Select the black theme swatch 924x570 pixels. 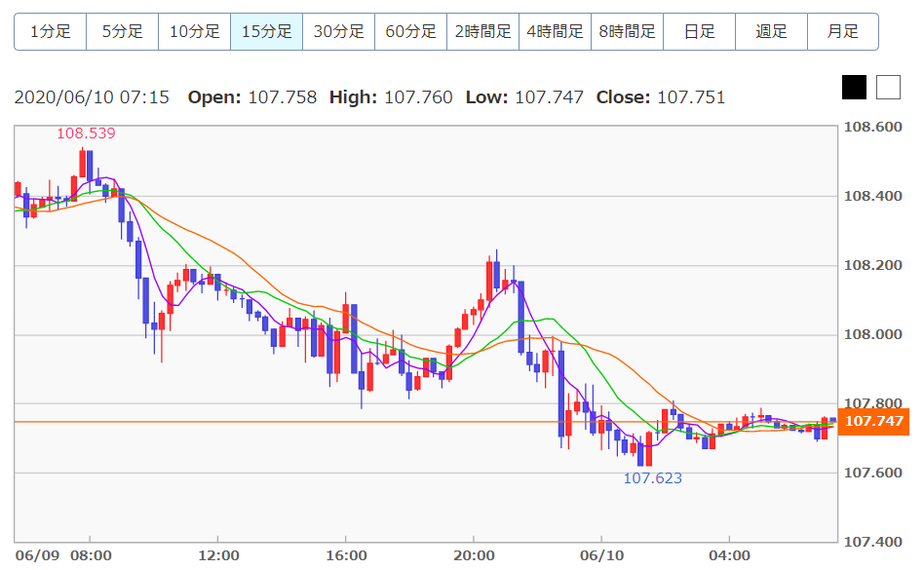click(855, 87)
